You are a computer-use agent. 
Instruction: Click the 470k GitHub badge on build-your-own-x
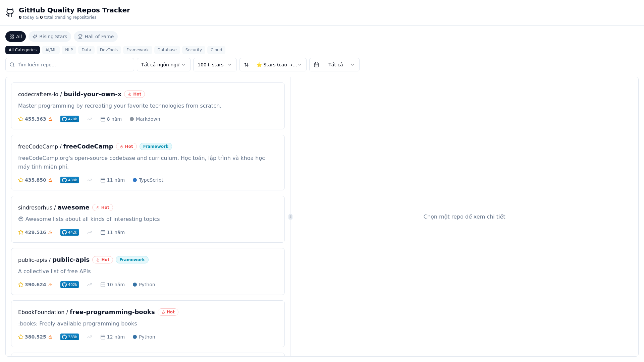tap(69, 119)
